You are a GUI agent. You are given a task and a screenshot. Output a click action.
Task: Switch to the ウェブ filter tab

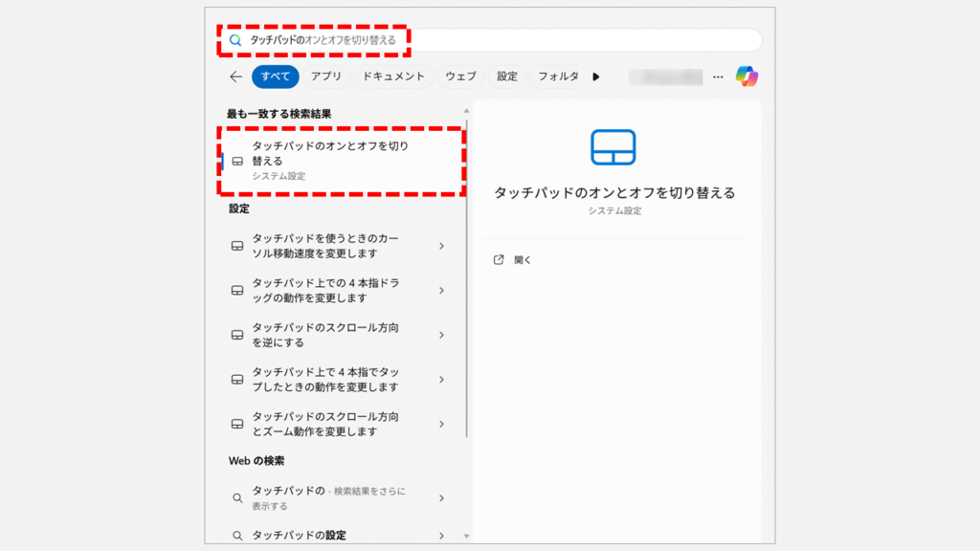point(459,77)
